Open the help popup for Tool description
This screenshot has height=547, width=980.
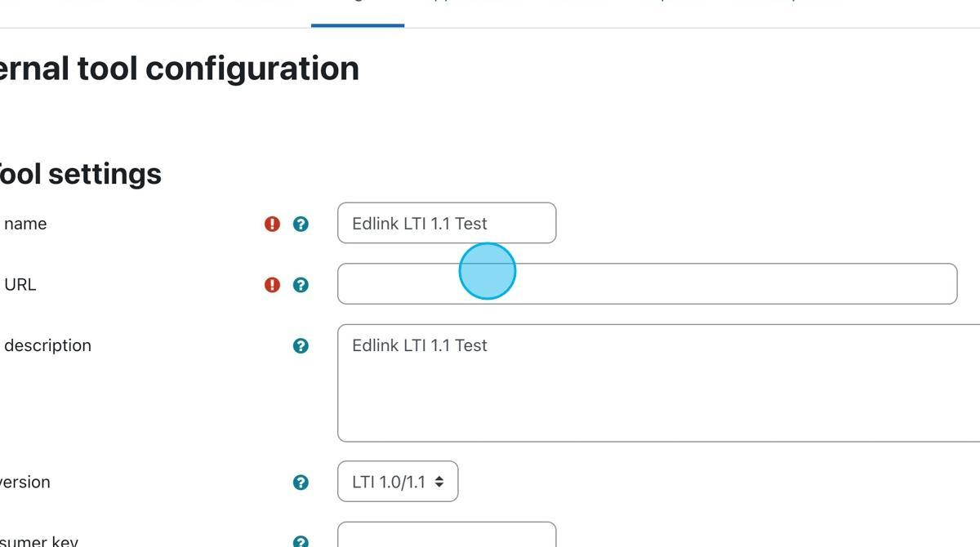[301, 345]
